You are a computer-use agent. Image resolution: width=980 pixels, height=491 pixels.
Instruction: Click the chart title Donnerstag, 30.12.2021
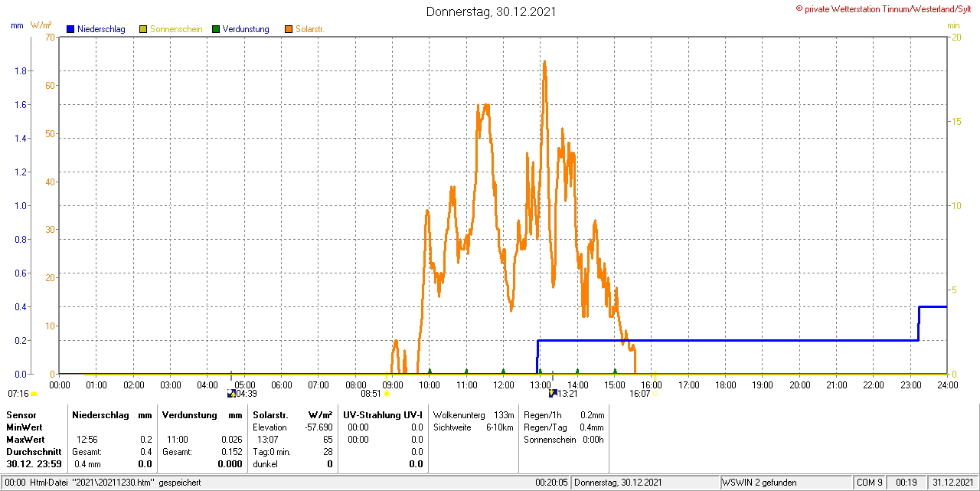(491, 11)
